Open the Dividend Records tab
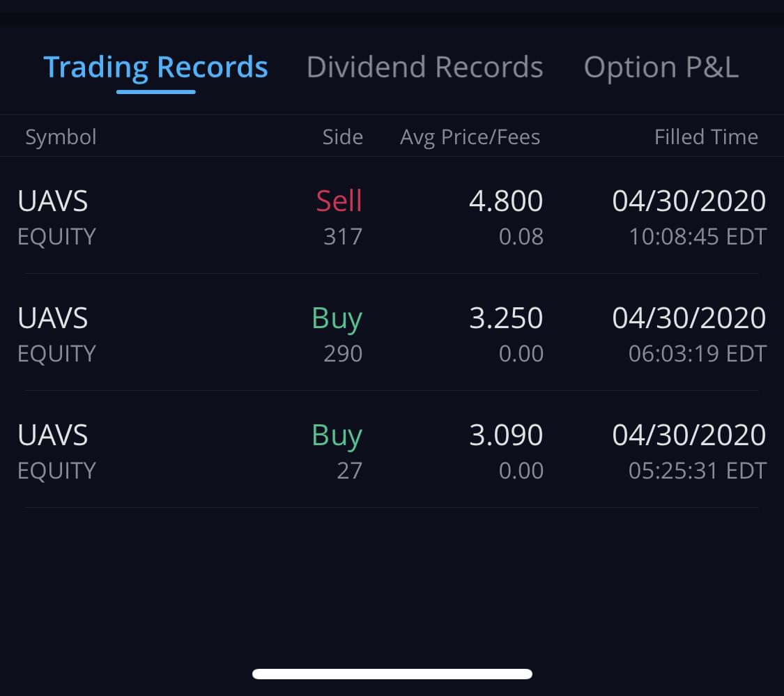Screen dimensions: 784x696 tap(424, 68)
